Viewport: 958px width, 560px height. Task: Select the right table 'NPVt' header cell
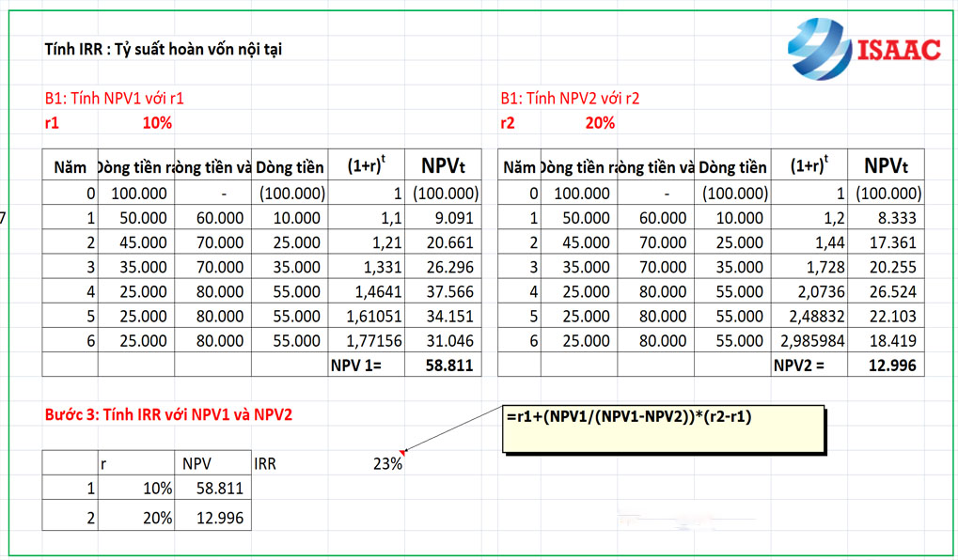point(886,164)
